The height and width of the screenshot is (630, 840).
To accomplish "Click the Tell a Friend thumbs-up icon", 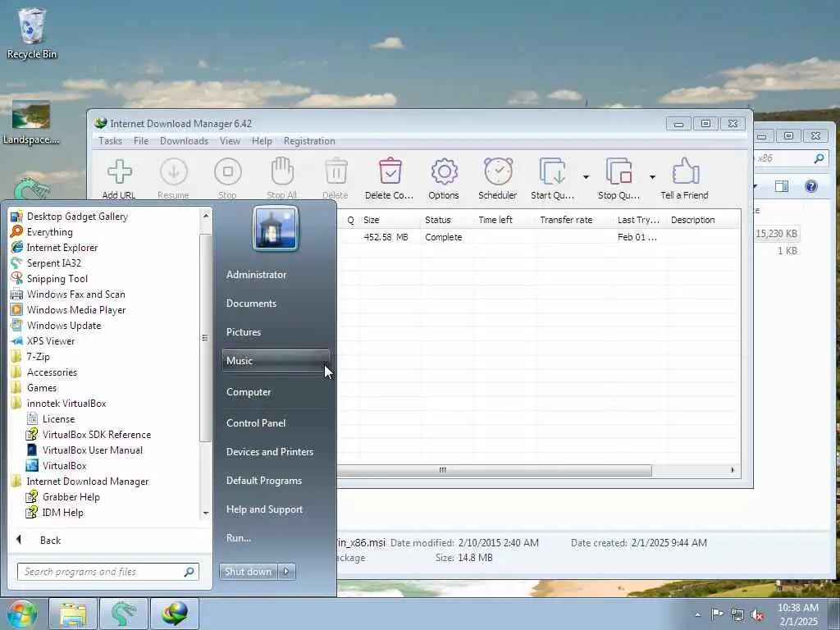I will [685, 171].
